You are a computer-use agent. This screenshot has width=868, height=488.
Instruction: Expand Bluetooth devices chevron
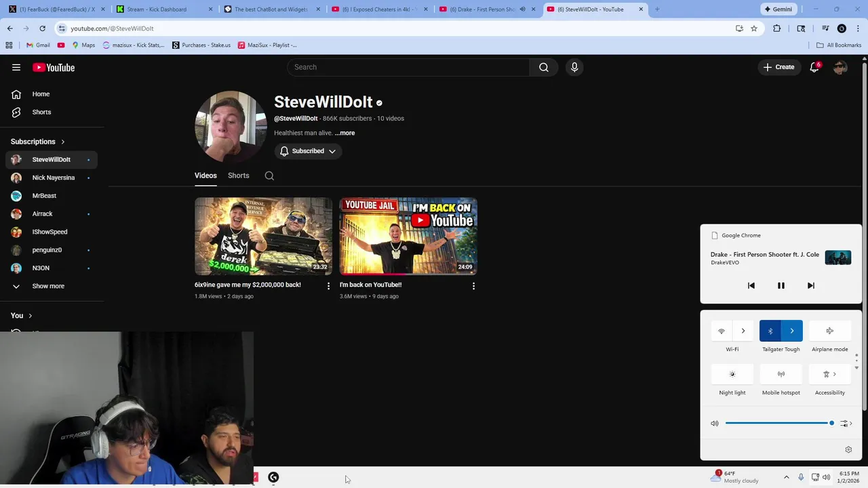[792, 331]
